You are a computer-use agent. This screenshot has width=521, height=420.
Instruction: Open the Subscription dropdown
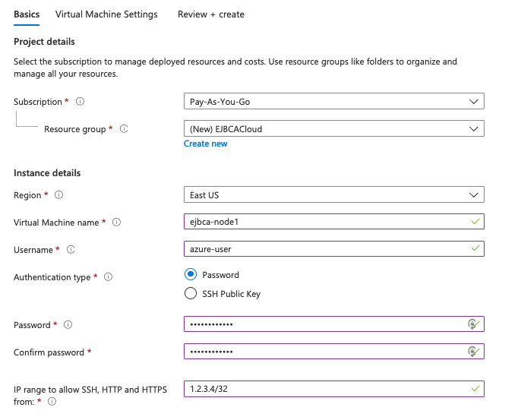pos(333,102)
